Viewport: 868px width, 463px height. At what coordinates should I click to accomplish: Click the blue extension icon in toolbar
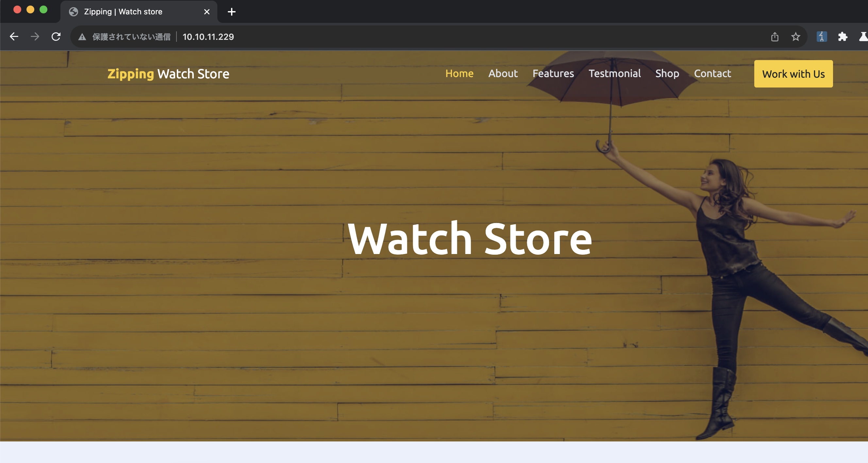(x=822, y=36)
